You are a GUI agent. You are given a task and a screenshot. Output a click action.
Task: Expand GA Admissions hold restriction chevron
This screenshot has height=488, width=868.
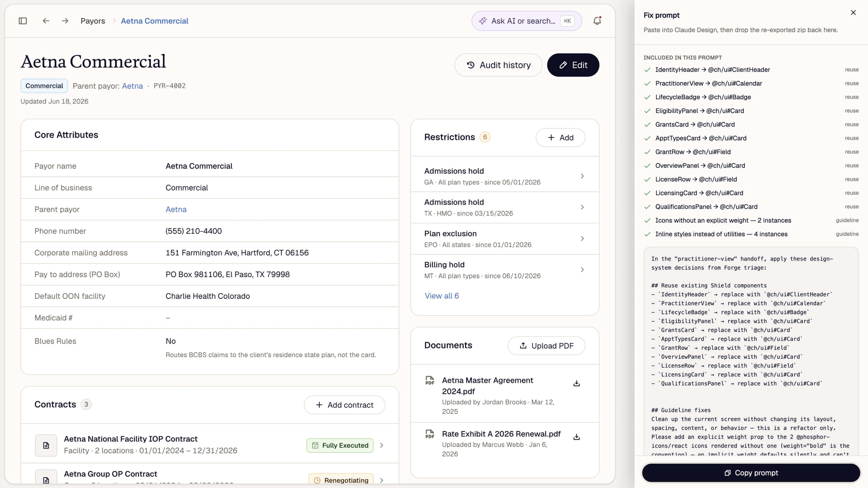tap(582, 176)
